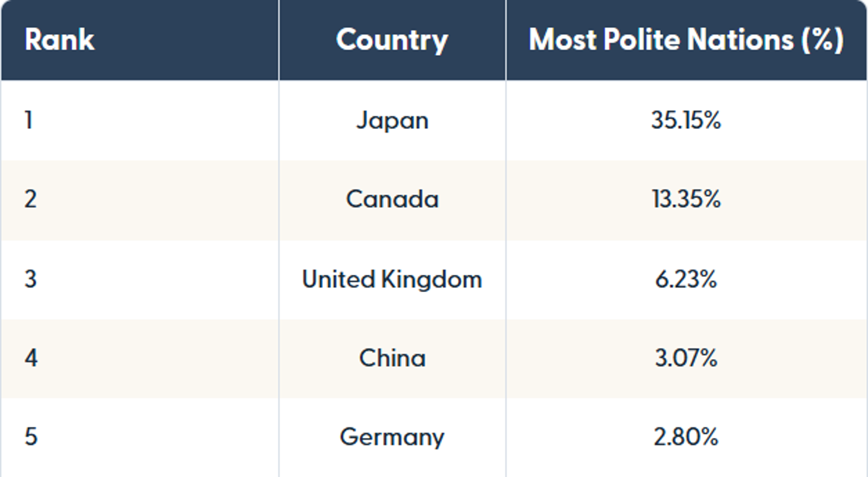Click rank number 2 cell
The height and width of the screenshot is (477, 868).
coord(30,199)
